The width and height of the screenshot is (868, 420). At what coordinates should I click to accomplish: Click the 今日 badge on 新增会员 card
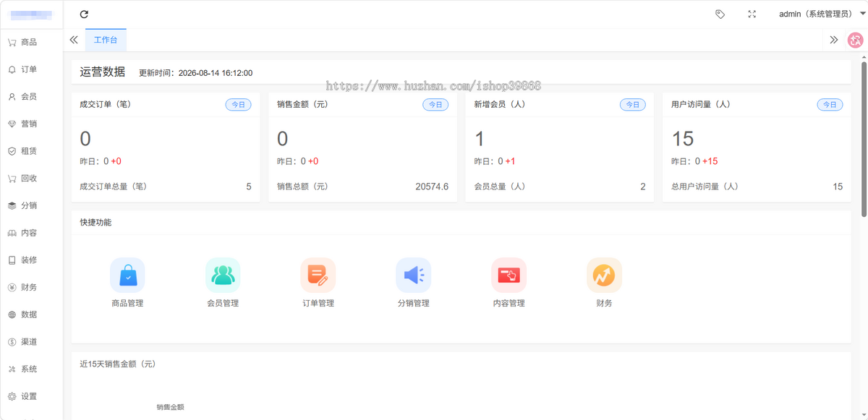(632, 104)
